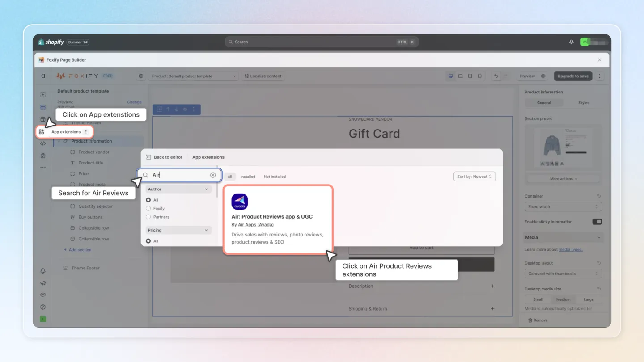The width and height of the screenshot is (644, 362).
Task: Choose Medium desktop media size
Action: pyautogui.click(x=563, y=299)
